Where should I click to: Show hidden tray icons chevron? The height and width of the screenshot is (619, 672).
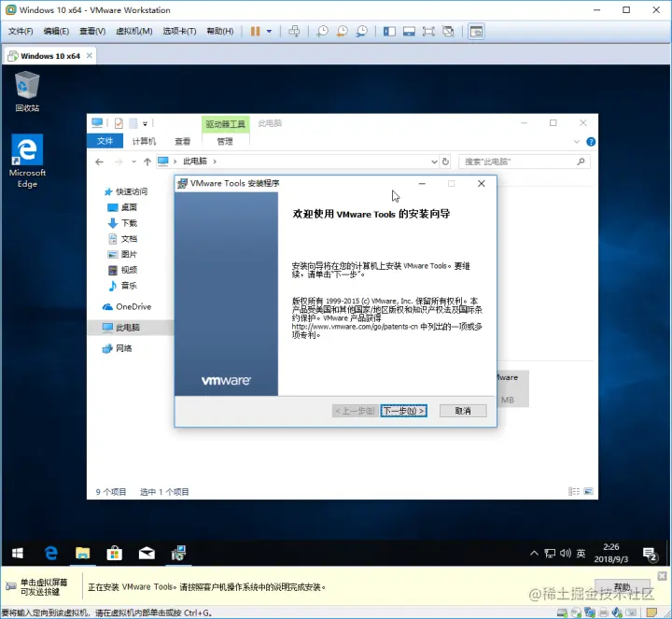pyautogui.click(x=534, y=553)
